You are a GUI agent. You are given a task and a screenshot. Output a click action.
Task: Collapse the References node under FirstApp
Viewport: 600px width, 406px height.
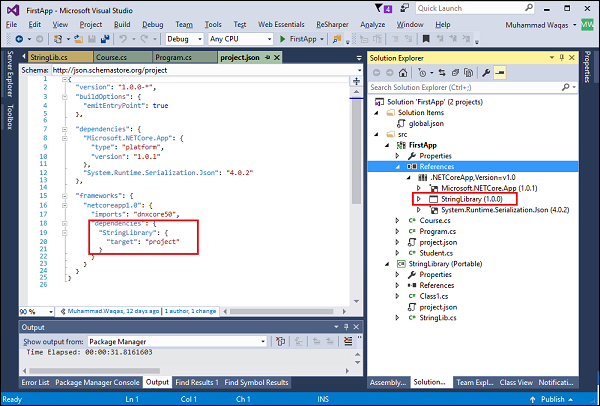coord(398,166)
